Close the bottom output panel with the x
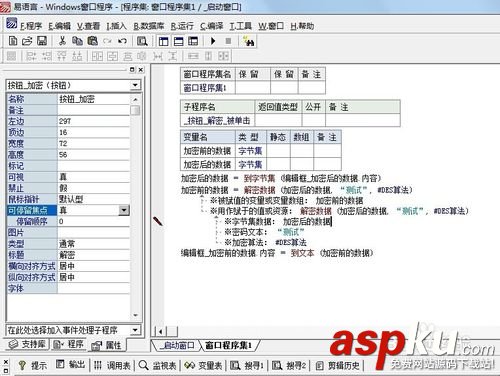500x376 pixels. click(6, 362)
